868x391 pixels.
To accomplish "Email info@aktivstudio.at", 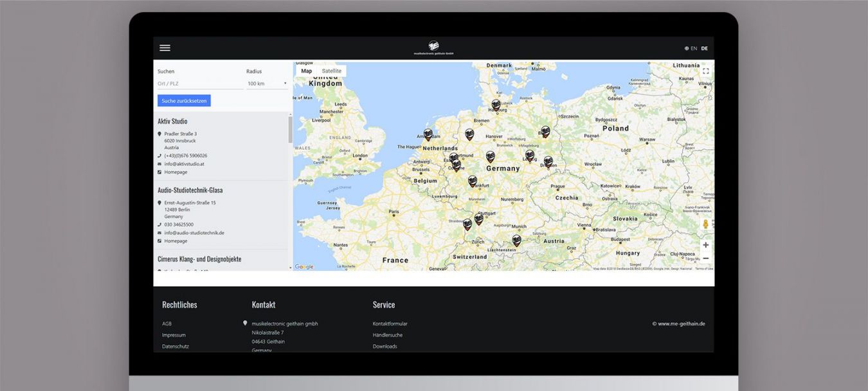I will (184, 164).
